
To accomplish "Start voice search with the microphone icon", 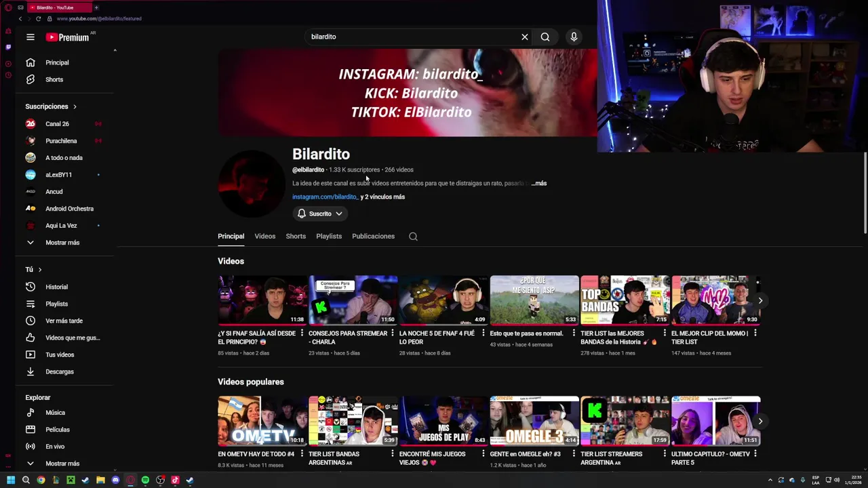I will point(574,37).
